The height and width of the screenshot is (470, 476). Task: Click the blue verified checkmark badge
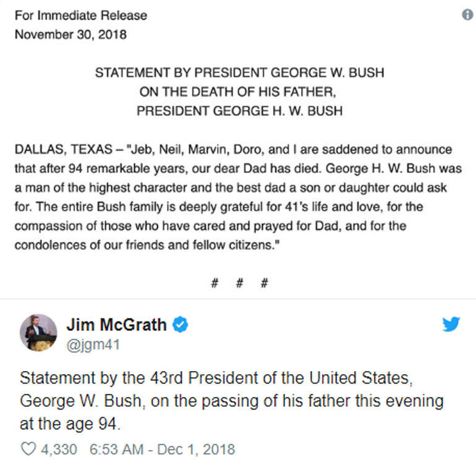pyautogui.click(x=180, y=324)
